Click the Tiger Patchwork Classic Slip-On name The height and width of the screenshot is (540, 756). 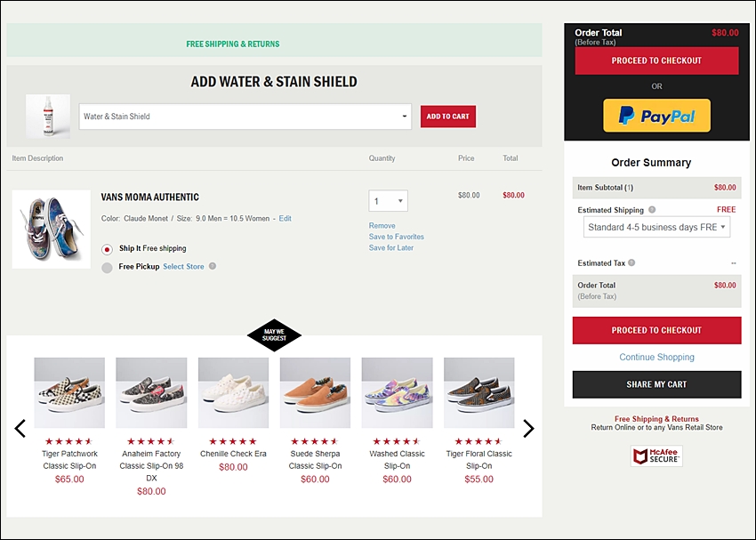click(69, 460)
